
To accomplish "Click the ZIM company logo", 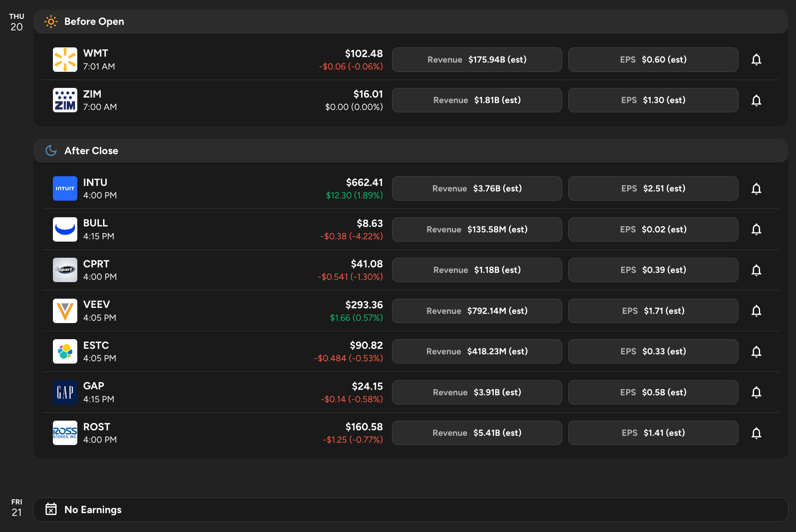I will click(x=65, y=100).
